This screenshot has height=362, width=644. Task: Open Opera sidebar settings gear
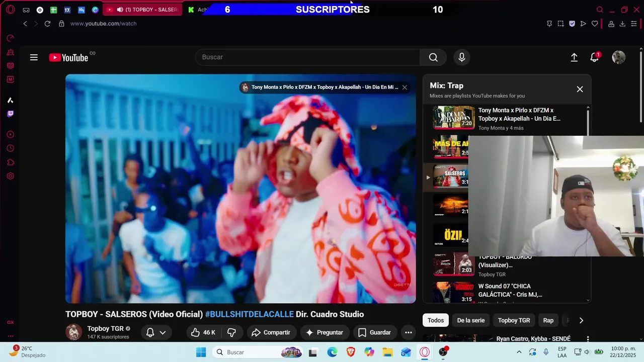pos(11,176)
